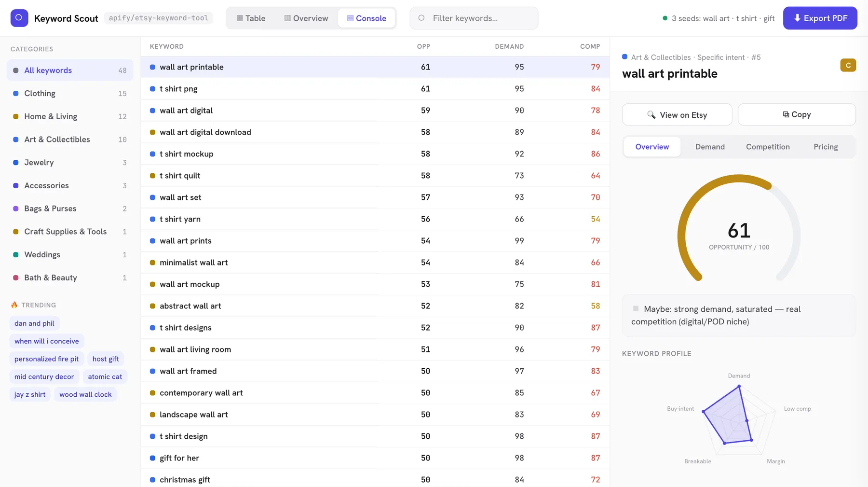
Task: Click the keyword profile radar chart
Action: (739, 420)
